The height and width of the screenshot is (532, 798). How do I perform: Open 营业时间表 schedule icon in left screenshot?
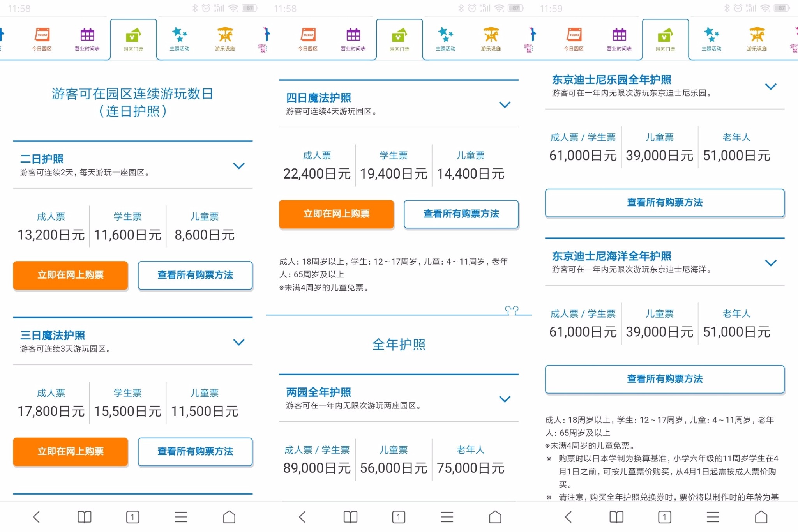[87, 39]
